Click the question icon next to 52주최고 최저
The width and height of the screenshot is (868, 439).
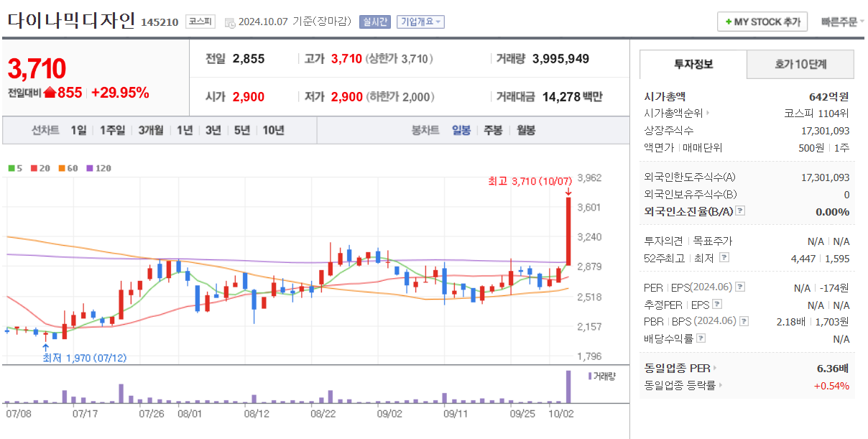tap(724, 258)
